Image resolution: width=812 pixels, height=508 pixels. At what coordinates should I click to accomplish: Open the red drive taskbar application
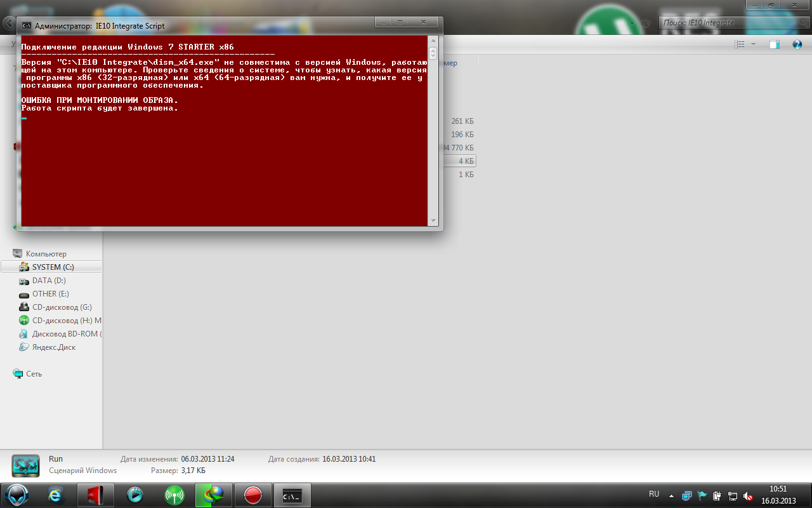[96, 495]
